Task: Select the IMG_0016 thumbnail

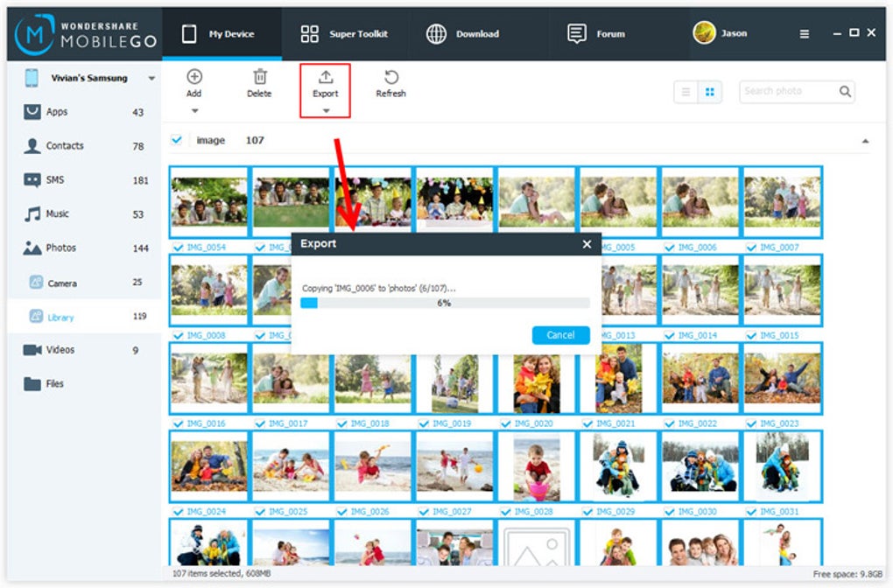Action: [209, 379]
